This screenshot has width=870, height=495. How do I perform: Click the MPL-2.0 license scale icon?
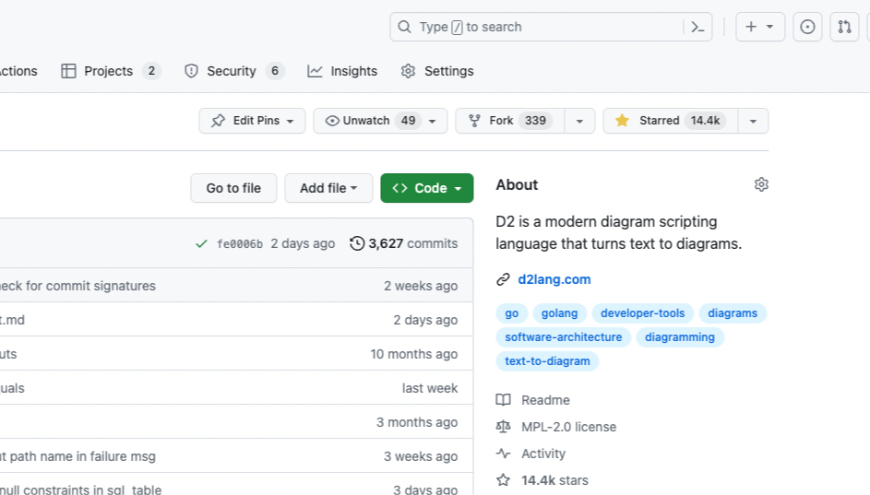pyautogui.click(x=503, y=427)
